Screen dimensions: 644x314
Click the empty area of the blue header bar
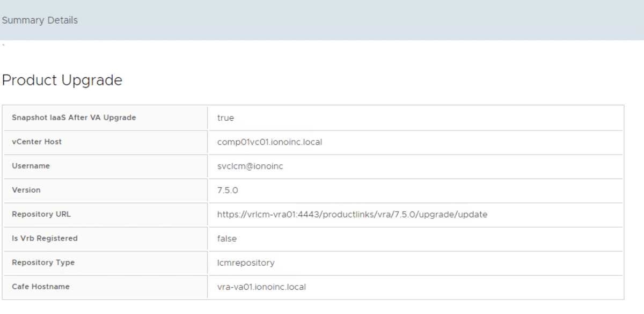click(x=376, y=20)
